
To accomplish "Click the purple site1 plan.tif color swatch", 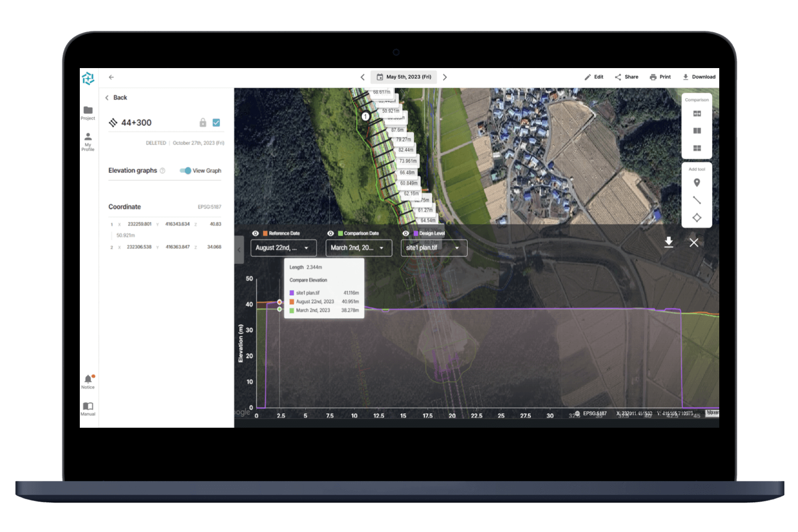I will [292, 293].
